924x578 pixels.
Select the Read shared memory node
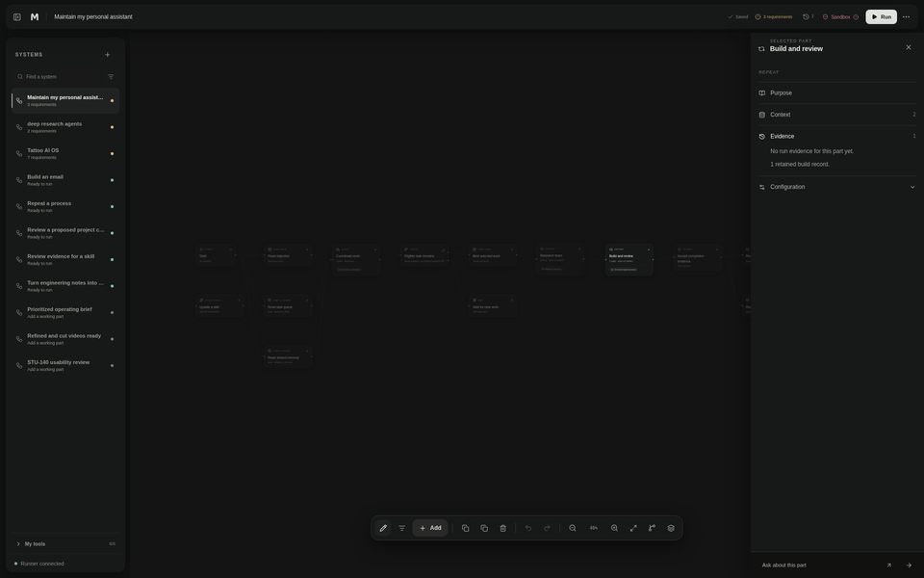pyautogui.click(x=288, y=357)
